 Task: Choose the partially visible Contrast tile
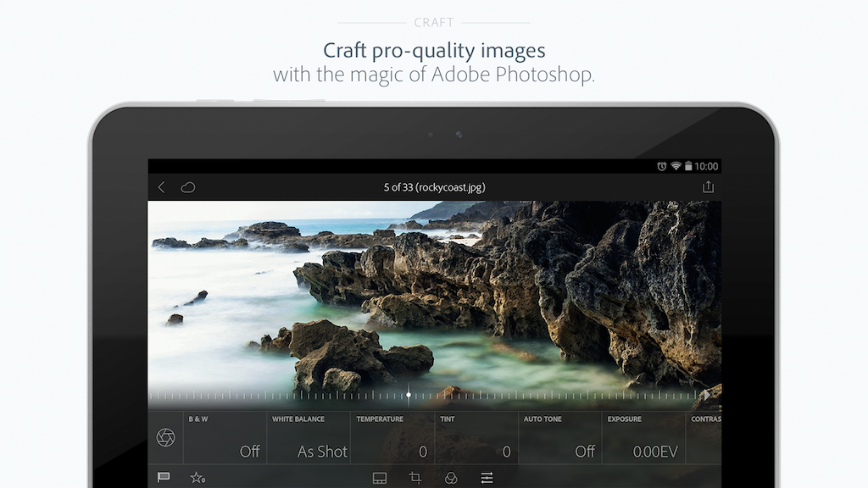(704, 438)
